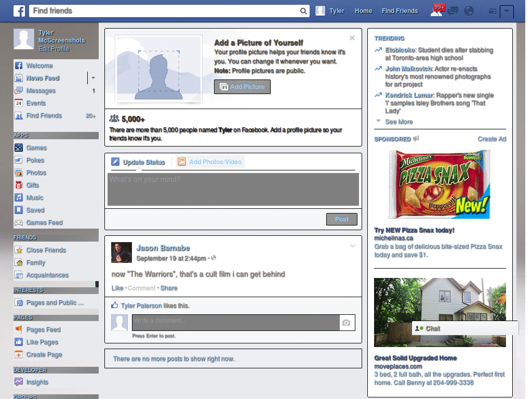
Task: Open Saved items from the sidebar
Action: [18, 210]
